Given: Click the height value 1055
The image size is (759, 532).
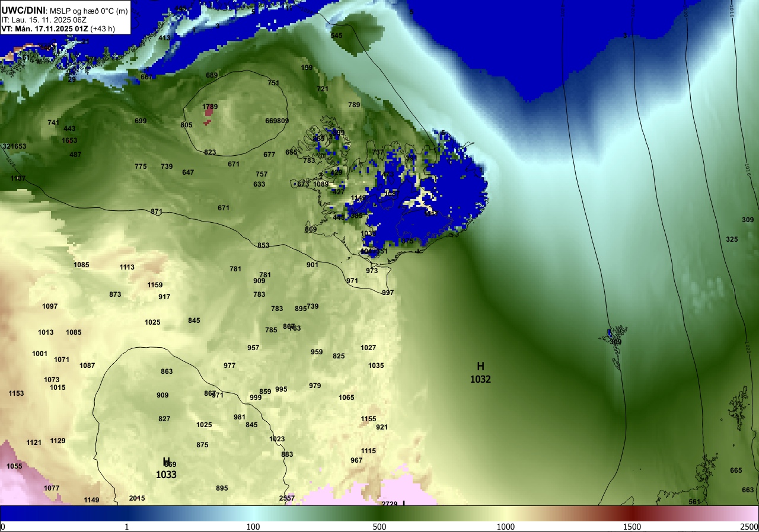Looking at the screenshot, I should [x=14, y=466].
